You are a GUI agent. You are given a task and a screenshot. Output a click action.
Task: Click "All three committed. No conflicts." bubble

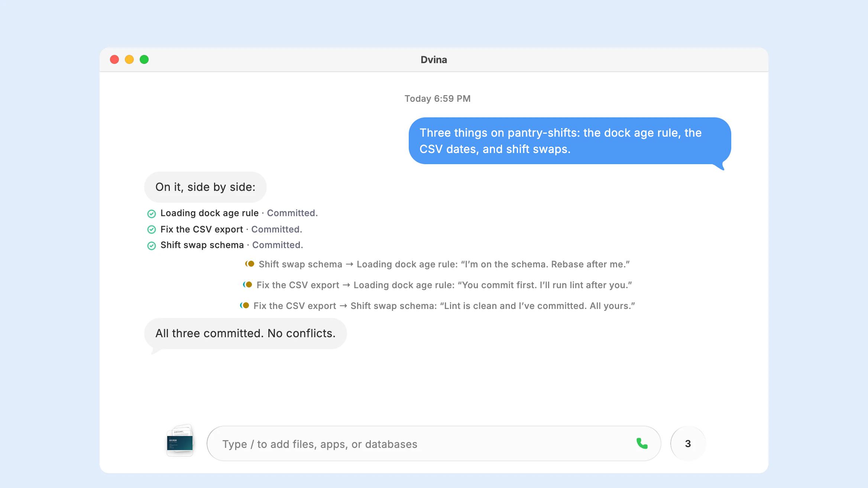tap(245, 333)
